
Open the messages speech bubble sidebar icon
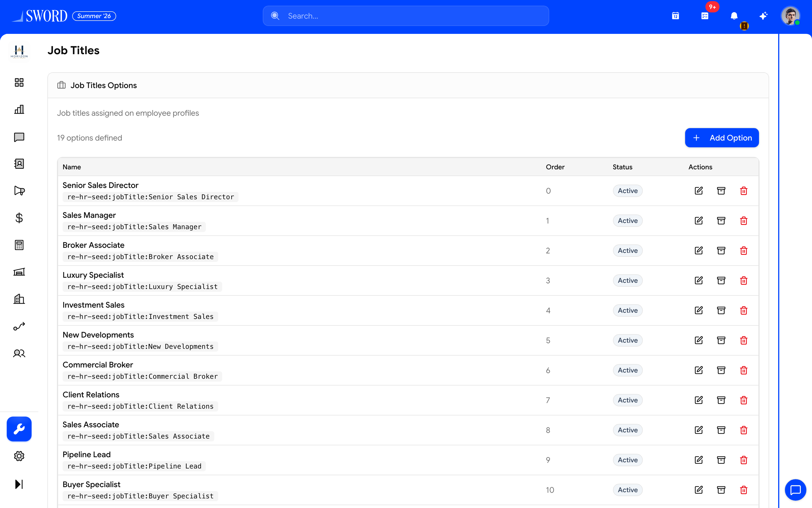tap(19, 137)
